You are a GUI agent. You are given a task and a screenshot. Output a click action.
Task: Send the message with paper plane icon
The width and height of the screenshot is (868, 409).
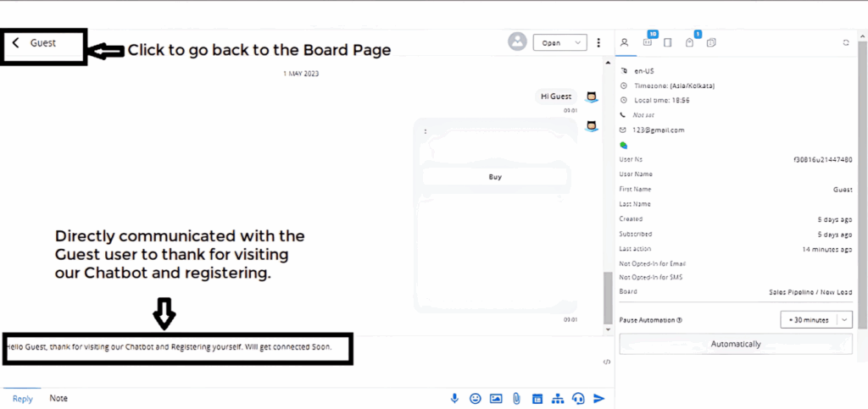coord(599,398)
